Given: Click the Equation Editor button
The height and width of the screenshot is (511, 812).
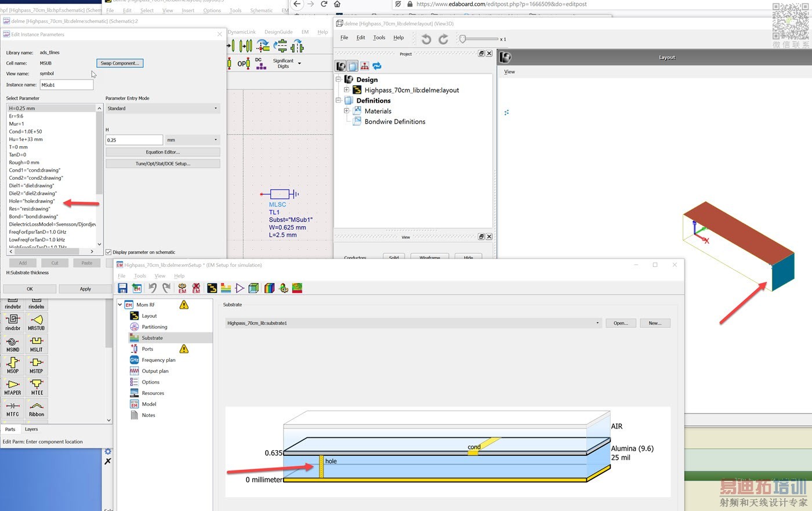Looking at the screenshot, I should click(x=162, y=152).
